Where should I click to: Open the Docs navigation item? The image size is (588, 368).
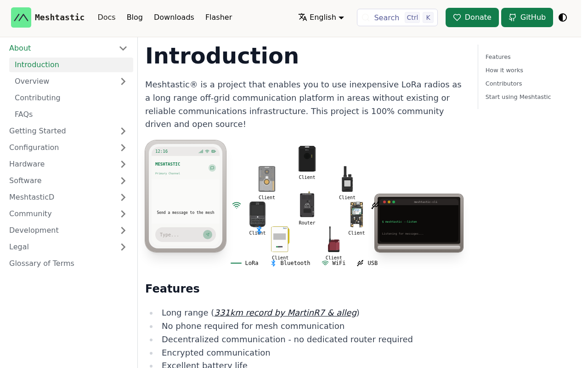pyautogui.click(x=107, y=17)
